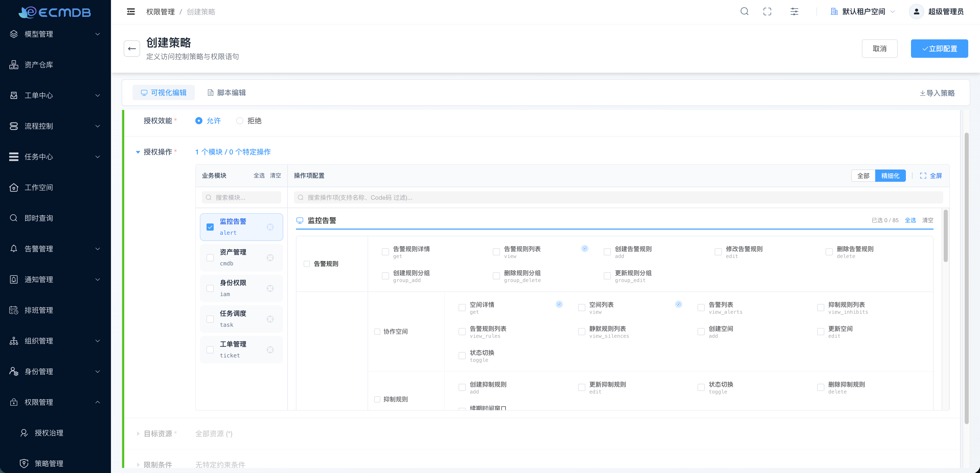The width and height of the screenshot is (980, 473).
Task: Expand the 目标资源 section
Action: (x=138, y=434)
